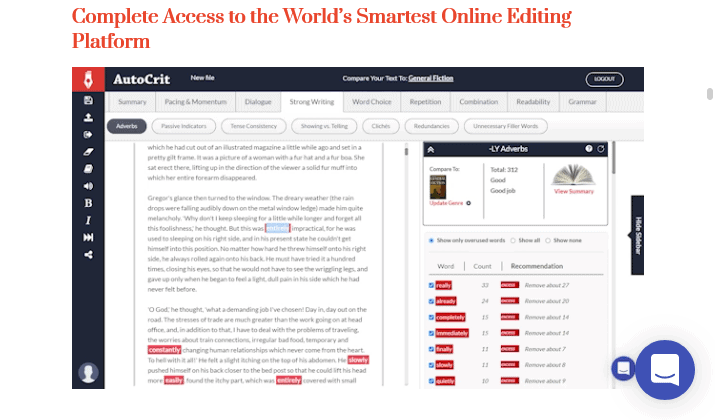Collapse the -LY Adverbs panel with double chevron
The height and width of the screenshot is (420, 715).
430,149
